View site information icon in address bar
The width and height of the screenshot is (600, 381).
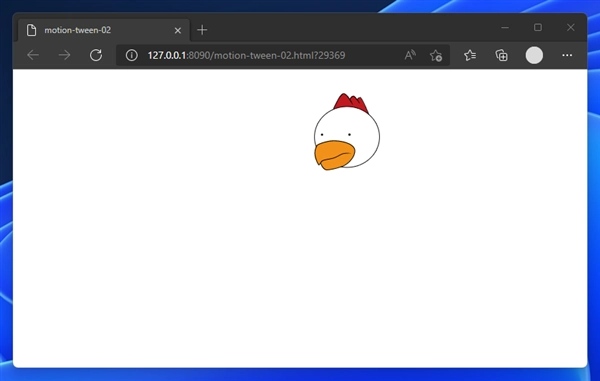tap(132, 55)
